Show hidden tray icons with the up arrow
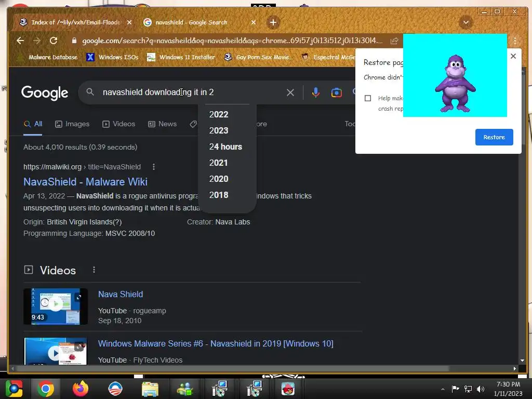532x399 pixels. coord(443,389)
